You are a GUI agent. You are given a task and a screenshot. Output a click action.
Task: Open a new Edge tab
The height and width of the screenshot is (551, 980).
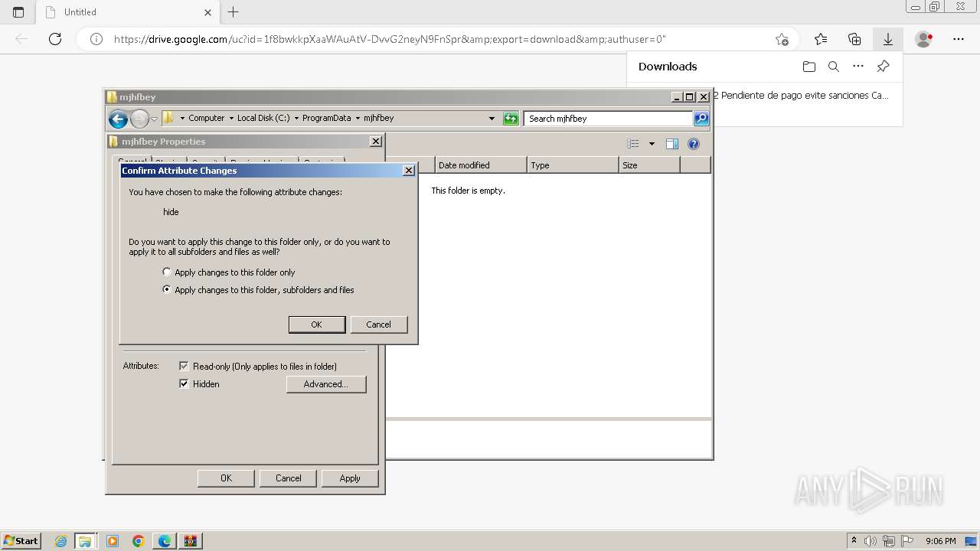point(234,12)
